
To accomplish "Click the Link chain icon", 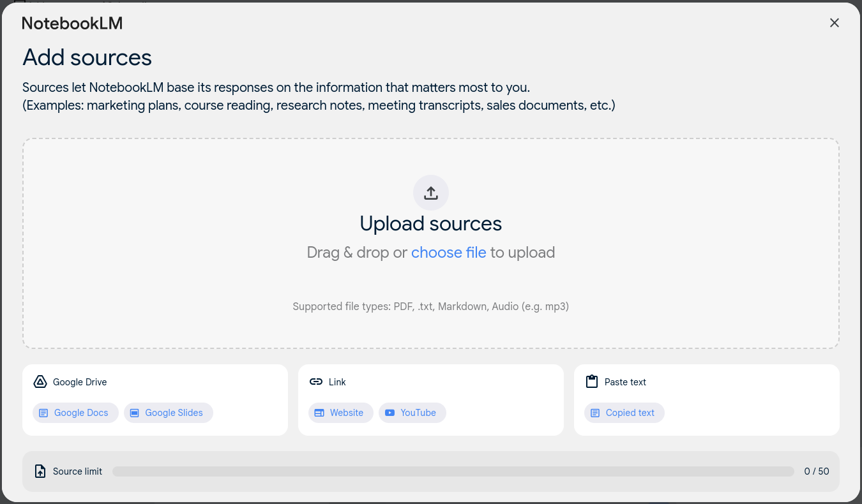I will coord(316,382).
